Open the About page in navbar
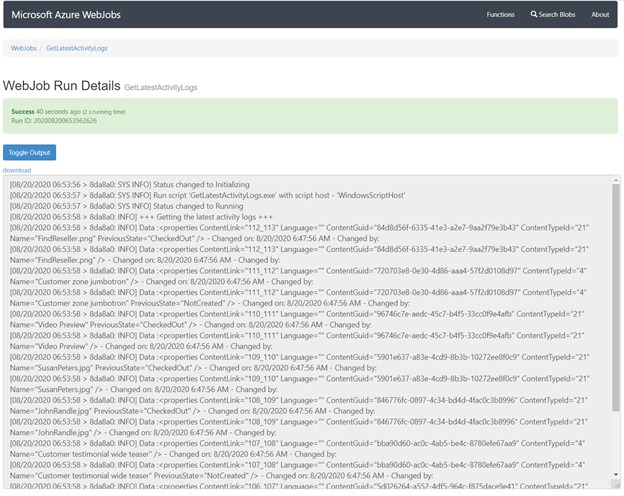The height and width of the screenshot is (496, 624). [600, 15]
